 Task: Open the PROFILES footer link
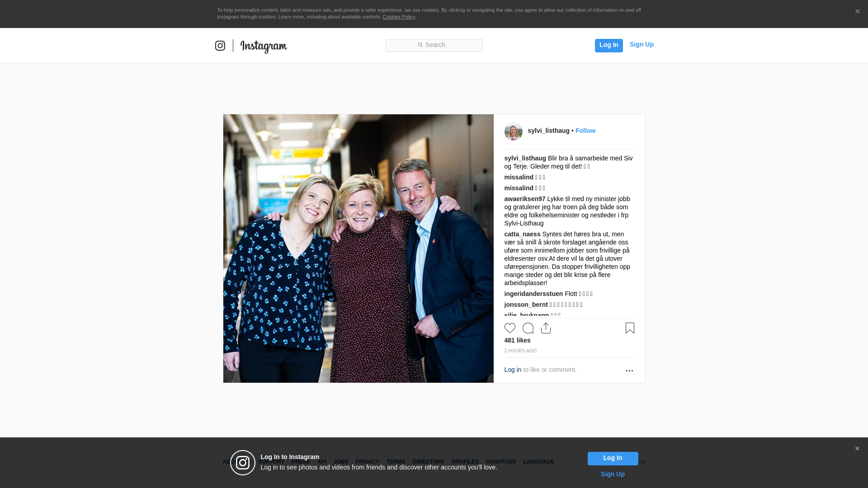pos(465,462)
